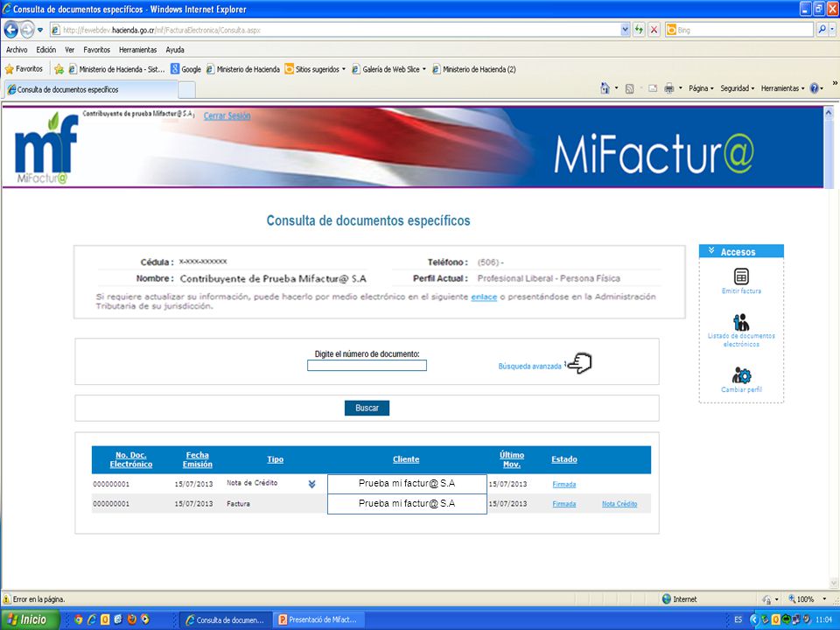
Task: Open Listado de documentos electrónicos icon
Action: (x=741, y=323)
